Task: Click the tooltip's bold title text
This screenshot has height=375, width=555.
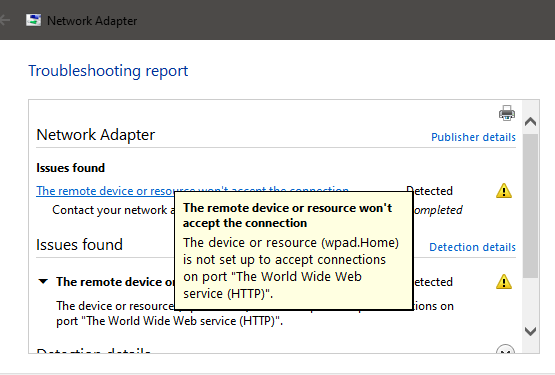Action: 287,215
